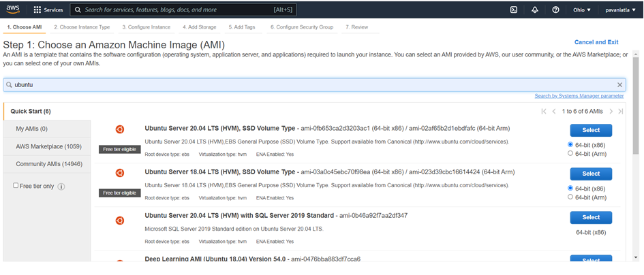644x275 pixels.
Task: Choose 64-bit (Arm) for Ubuntu 18.04
Action: (570, 197)
